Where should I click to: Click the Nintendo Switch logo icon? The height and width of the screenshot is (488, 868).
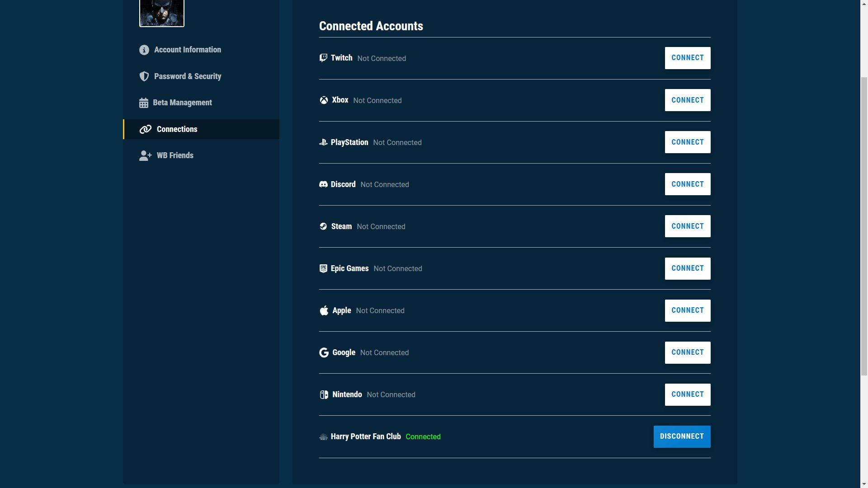(x=324, y=394)
